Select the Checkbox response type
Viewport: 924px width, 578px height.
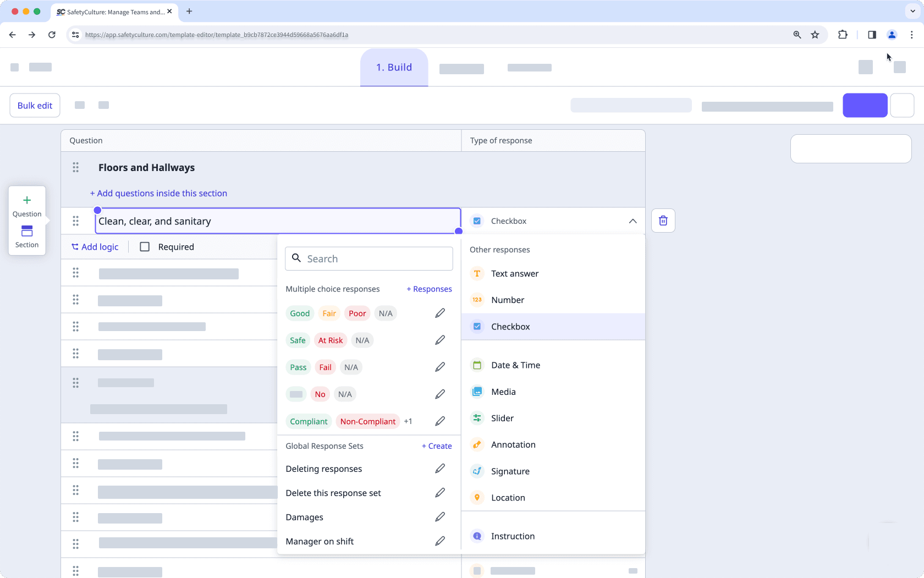click(511, 326)
